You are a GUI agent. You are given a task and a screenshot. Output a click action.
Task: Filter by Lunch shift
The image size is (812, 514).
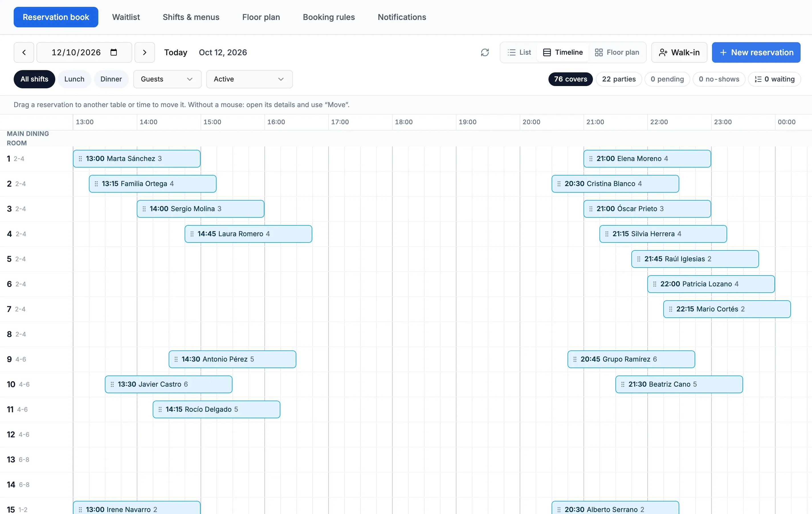click(74, 79)
